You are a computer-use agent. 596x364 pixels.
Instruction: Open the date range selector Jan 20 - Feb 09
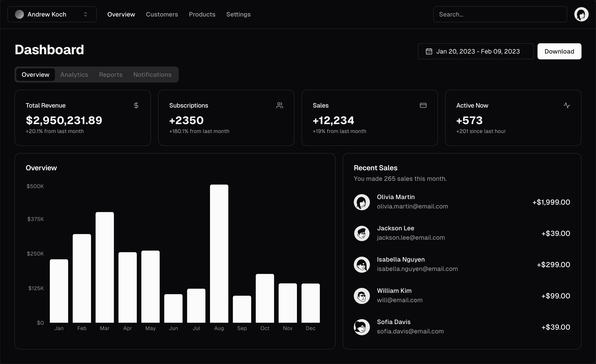point(475,51)
